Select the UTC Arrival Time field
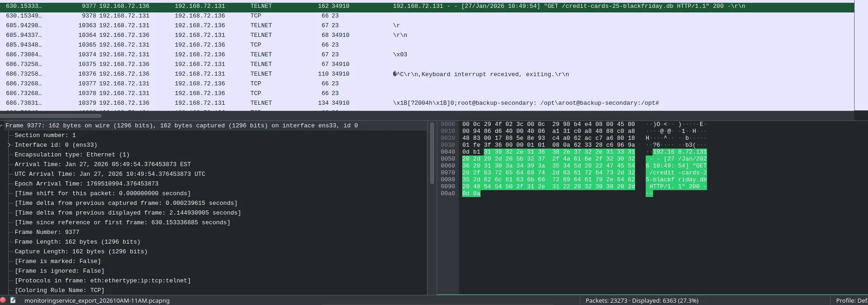This screenshot has height=305, width=868. [110, 174]
